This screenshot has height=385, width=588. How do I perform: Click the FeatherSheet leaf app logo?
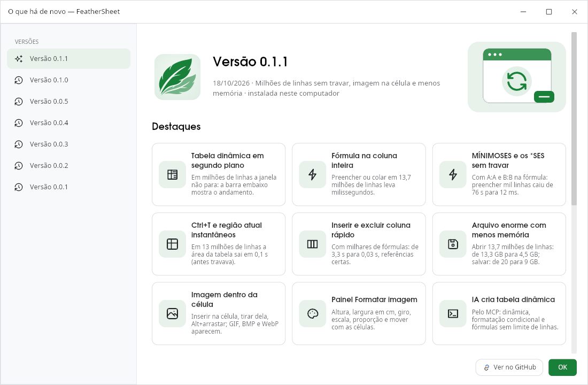pos(177,77)
